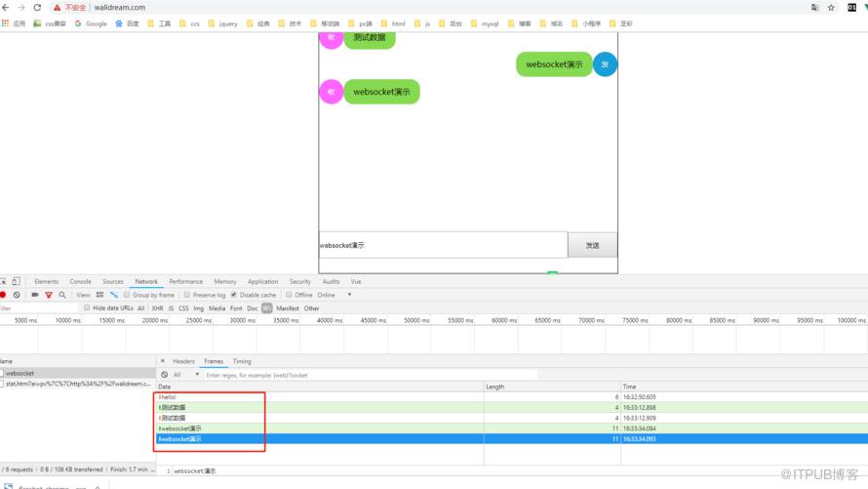868x489 pixels.
Task: Switch to the Elements tab
Action: coord(46,281)
